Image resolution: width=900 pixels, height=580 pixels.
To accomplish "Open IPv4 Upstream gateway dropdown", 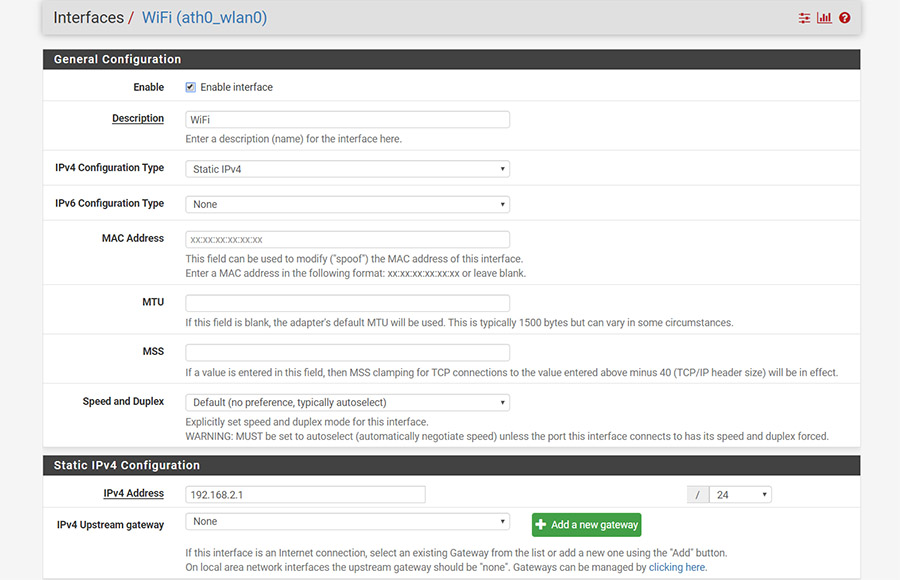I will pyautogui.click(x=347, y=521).
